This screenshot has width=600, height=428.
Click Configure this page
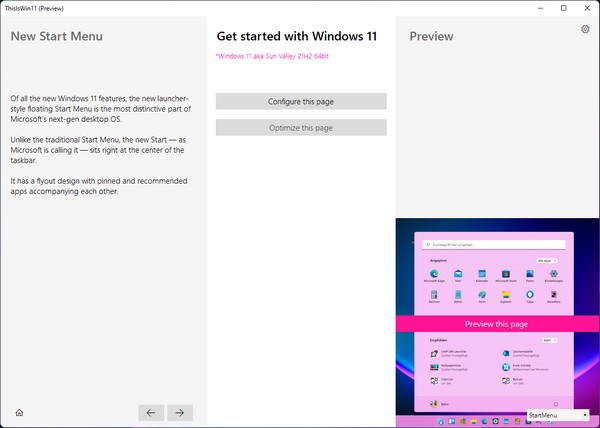click(301, 102)
